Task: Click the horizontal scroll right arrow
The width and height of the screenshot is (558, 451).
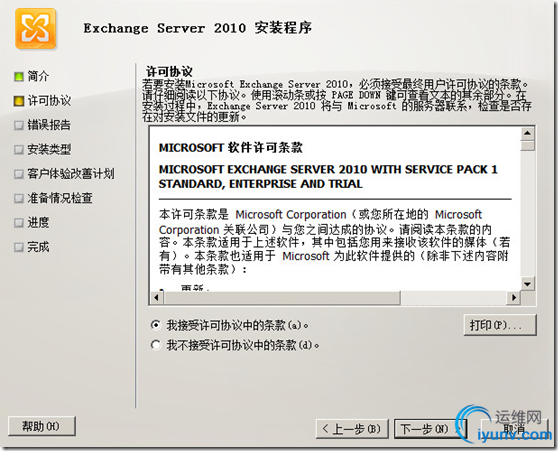Action: coord(514,298)
